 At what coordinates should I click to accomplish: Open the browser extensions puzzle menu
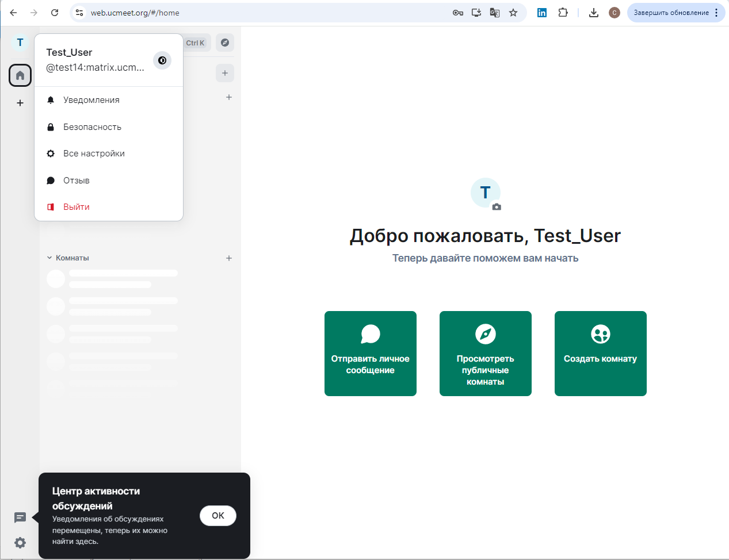(x=563, y=12)
